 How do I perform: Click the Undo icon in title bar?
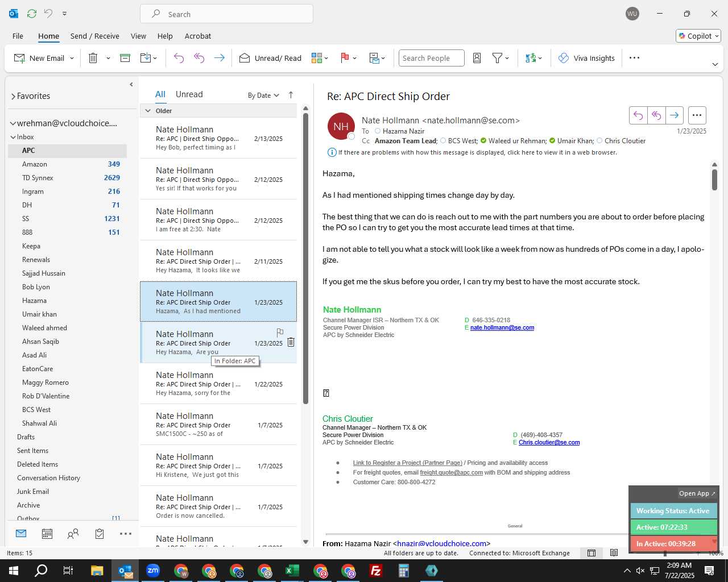point(48,14)
